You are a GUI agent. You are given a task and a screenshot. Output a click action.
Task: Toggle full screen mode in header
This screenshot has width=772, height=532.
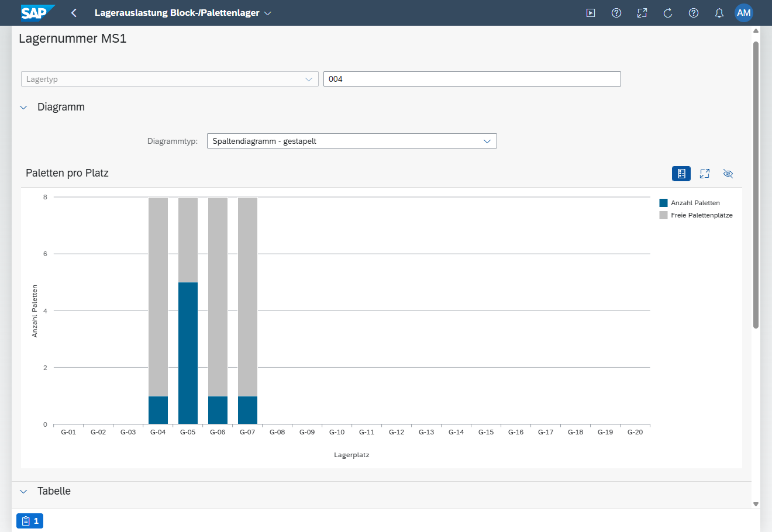642,13
